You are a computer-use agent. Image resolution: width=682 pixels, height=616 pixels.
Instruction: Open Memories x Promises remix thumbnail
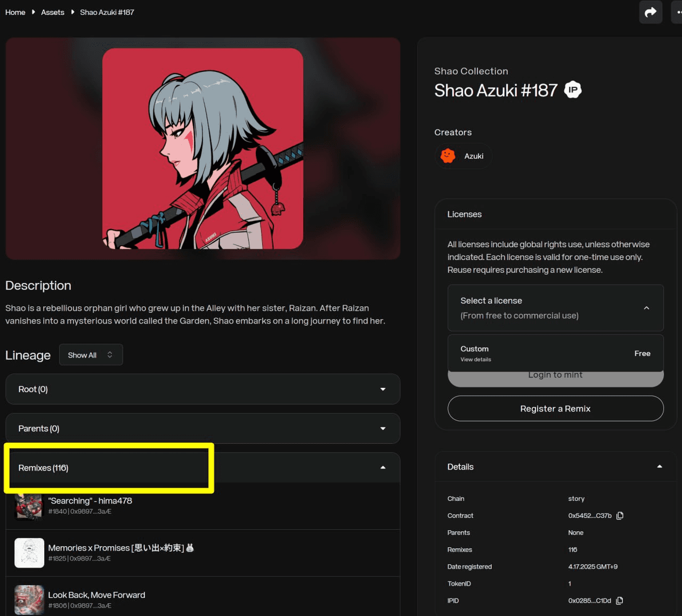click(29, 553)
